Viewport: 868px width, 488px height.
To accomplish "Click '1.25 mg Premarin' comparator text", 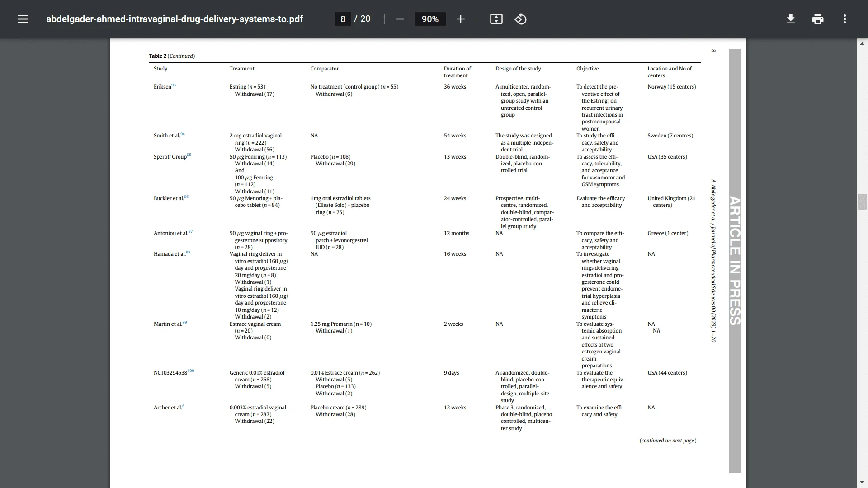I will click(x=331, y=324).
